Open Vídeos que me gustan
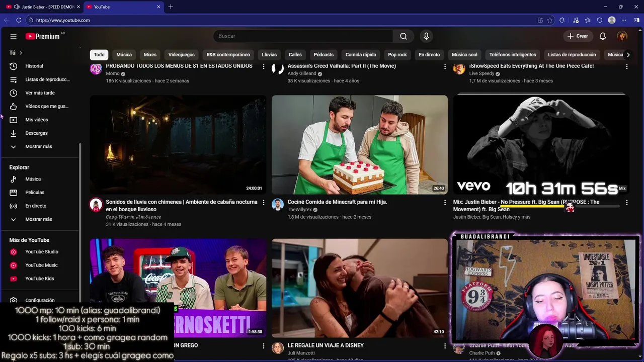Image resolution: width=644 pixels, height=362 pixels. click(x=40, y=106)
